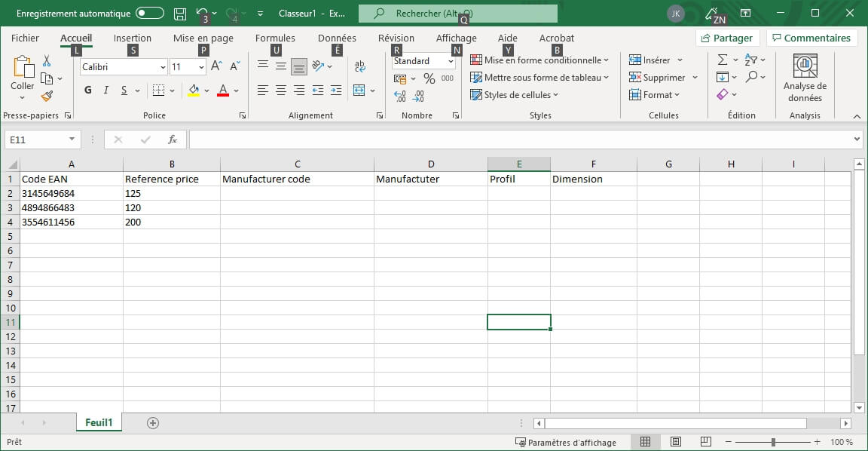Image resolution: width=868 pixels, height=451 pixels.
Task: Switch to the Formules tab
Action: (x=275, y=38)
